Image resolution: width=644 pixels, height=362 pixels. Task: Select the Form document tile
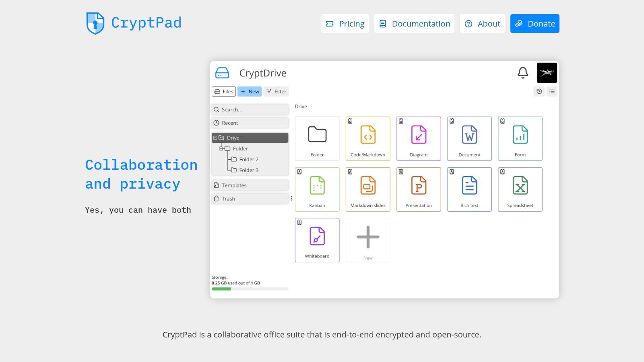coord(520,139)
